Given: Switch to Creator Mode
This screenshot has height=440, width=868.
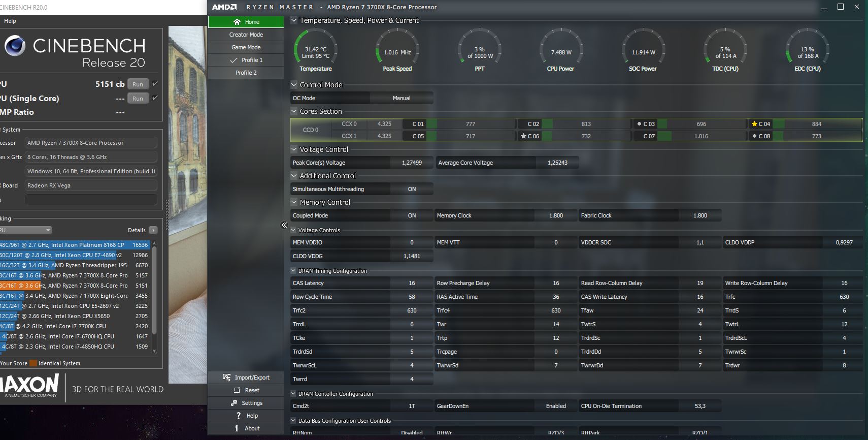Looking at the screenshot, I should pyautogui.click(x=246, y=35).
